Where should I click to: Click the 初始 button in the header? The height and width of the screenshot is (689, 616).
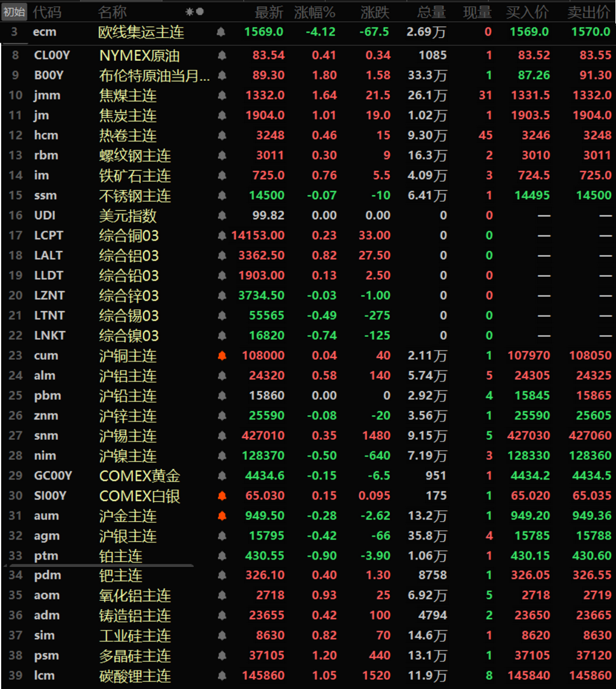(14, 12)
